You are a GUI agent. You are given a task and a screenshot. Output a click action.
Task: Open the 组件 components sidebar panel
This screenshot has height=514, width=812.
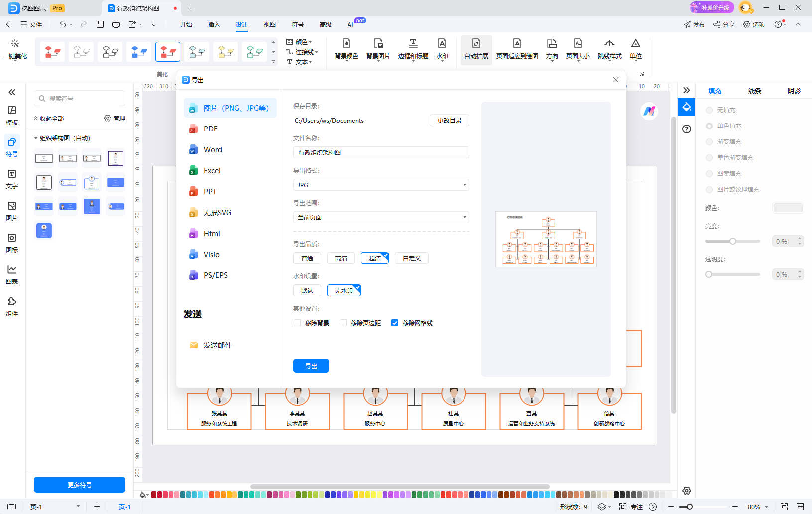coord(12,306)
